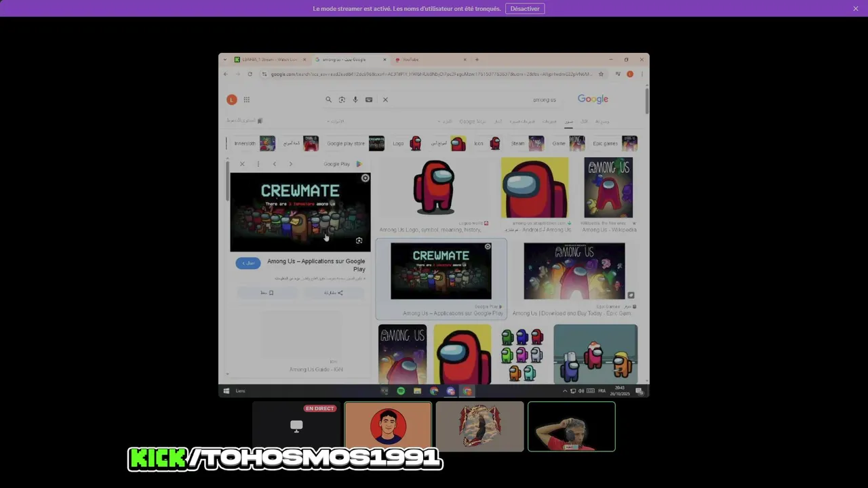Open Chrome media control icon
This screenshot has width=868, height=488.
(618, 74)
